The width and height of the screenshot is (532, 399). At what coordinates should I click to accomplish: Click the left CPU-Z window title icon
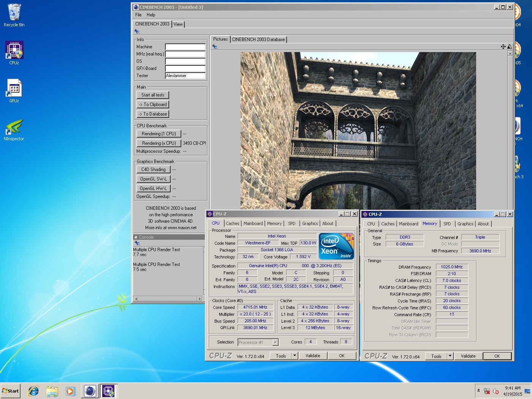pos(210,214)
